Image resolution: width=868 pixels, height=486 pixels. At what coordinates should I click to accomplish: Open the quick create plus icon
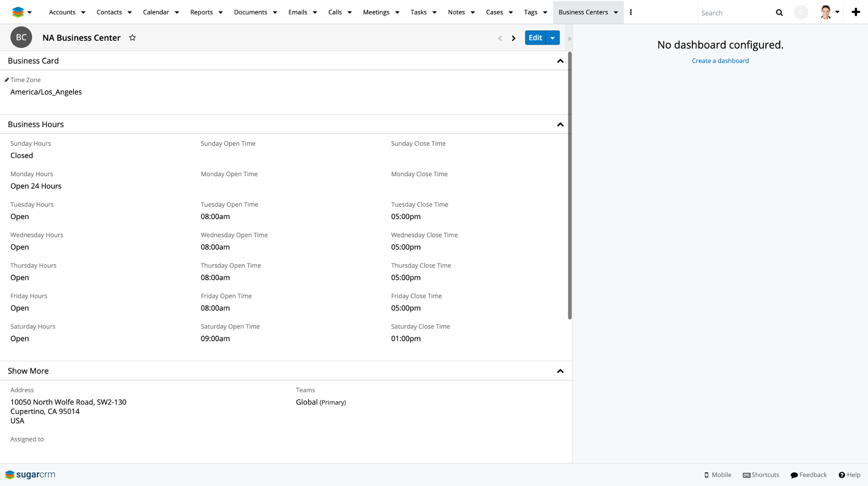(x=856, y=12)
